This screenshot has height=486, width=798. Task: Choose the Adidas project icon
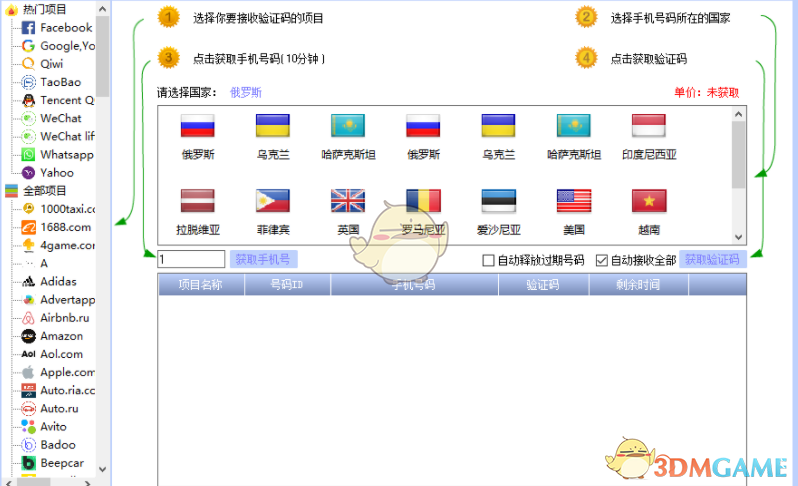click(x=28, y=281)
